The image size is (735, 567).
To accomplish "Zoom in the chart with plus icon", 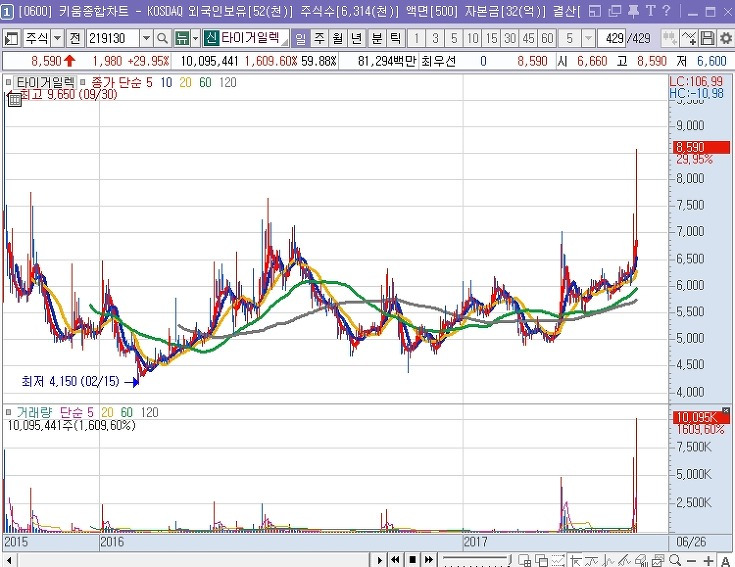I will click(x=708, y=561).
